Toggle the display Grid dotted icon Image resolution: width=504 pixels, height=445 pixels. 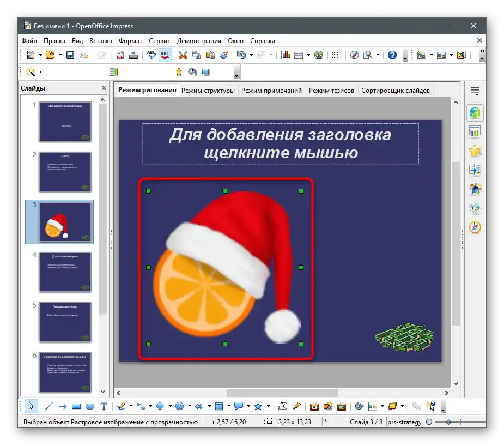[x=337, y=55]
